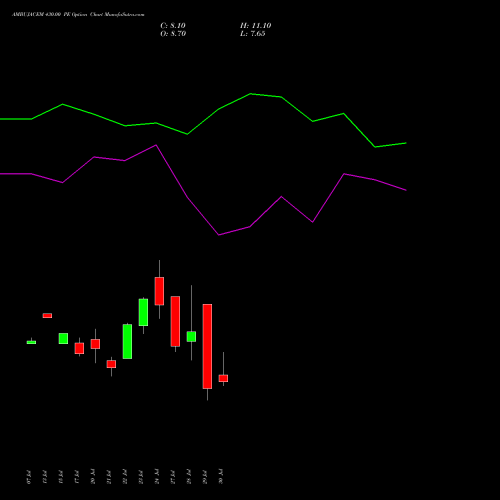The width and height of the screenshot is (500, 500).
Task: Click the small green candle above 28 Jul
Action: 191,336
